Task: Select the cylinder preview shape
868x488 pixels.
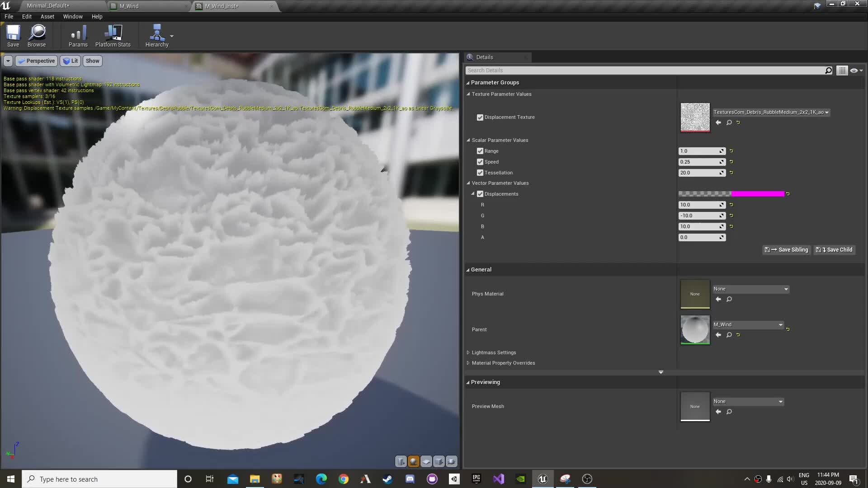Action: tap(401, 461)
